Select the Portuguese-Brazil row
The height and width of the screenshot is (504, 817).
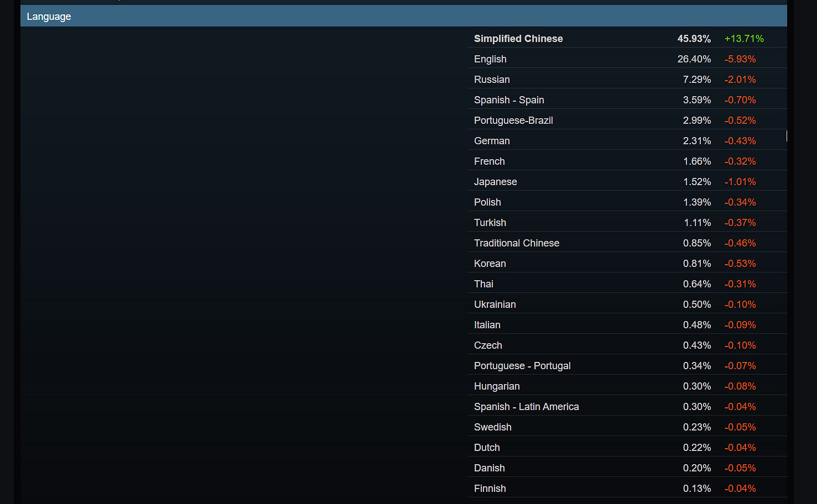[513, 120]
